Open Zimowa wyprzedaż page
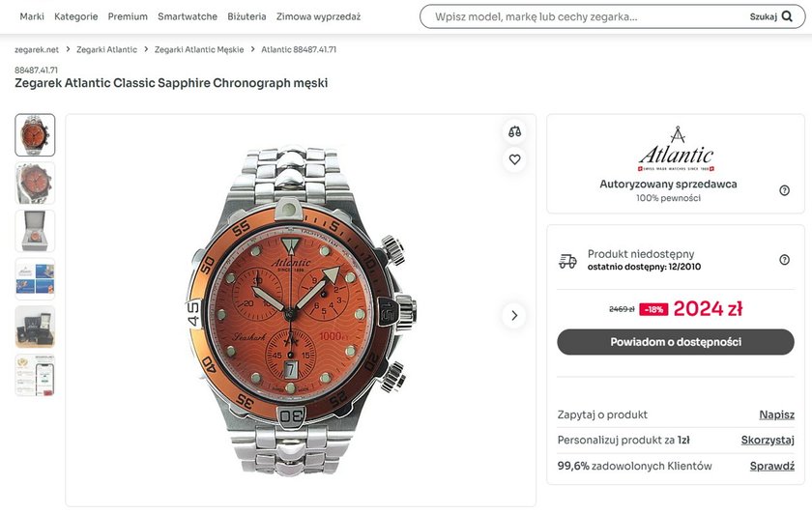 pos(318,16)
